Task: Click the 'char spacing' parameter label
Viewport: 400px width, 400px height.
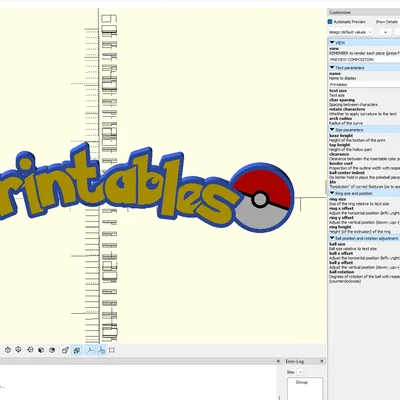Action: pos(342,100)
